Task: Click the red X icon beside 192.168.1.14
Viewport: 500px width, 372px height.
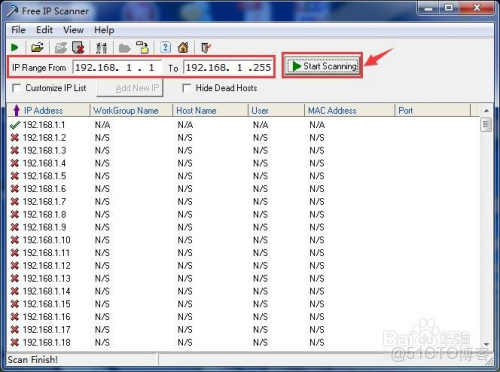Action: click(x=15, y=291)
